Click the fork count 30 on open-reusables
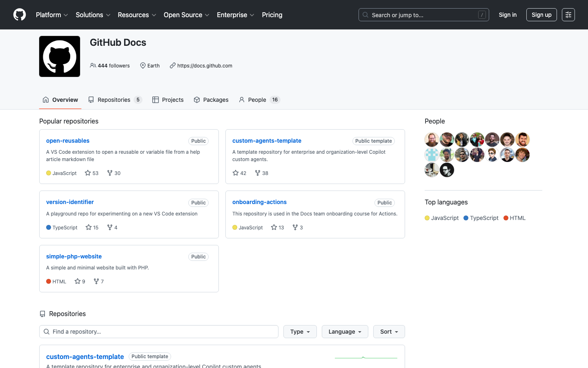The width and height of the screenshot is (588, 368). tap(114, 173)
